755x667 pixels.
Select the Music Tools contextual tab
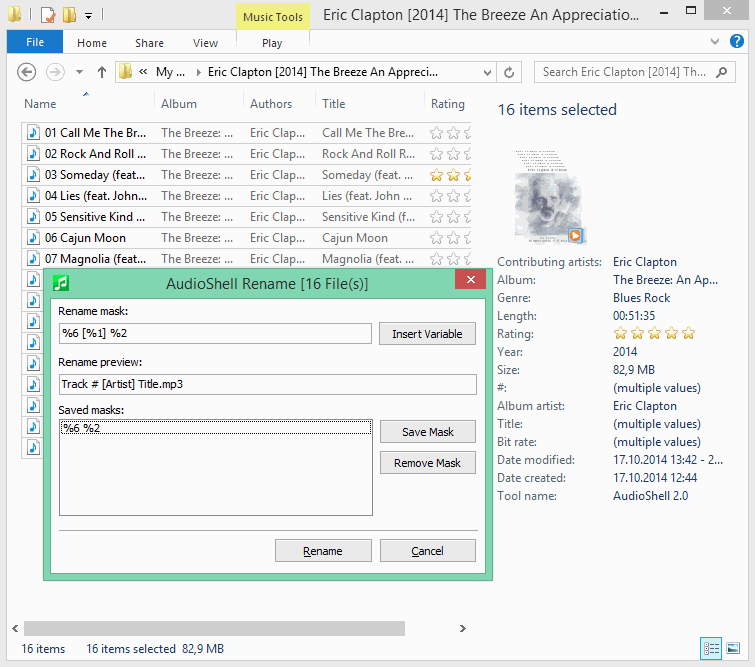(273, 17)
